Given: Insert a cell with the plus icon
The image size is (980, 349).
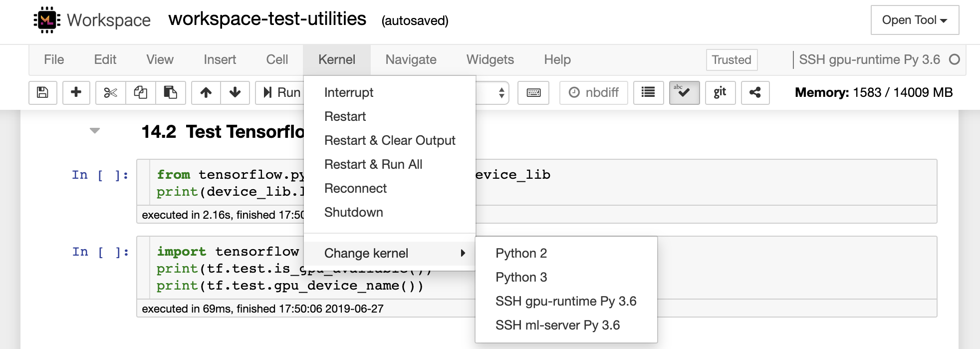Looking at the screenshot, I should tap(76, 92).
